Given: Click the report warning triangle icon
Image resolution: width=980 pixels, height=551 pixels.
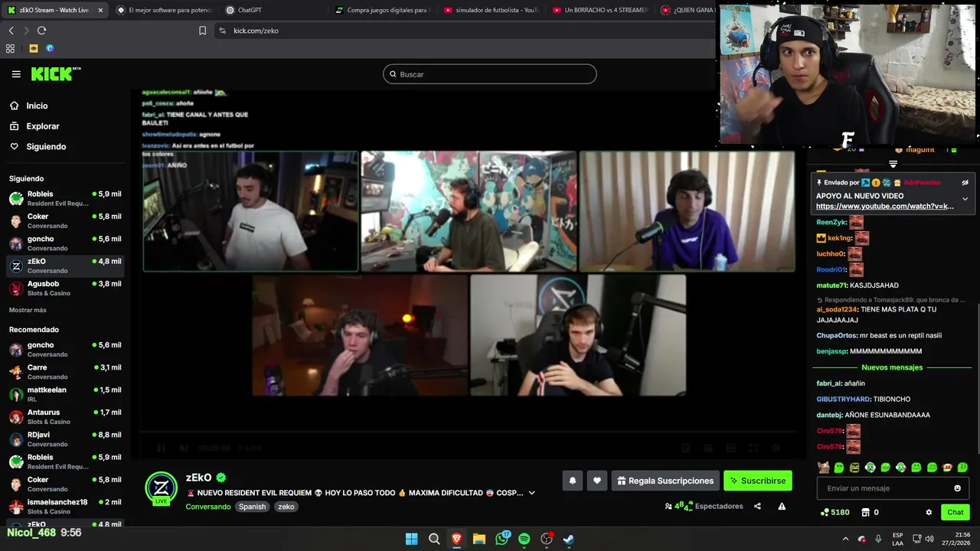Looking at the screenshot, I should tap(782, 506).
